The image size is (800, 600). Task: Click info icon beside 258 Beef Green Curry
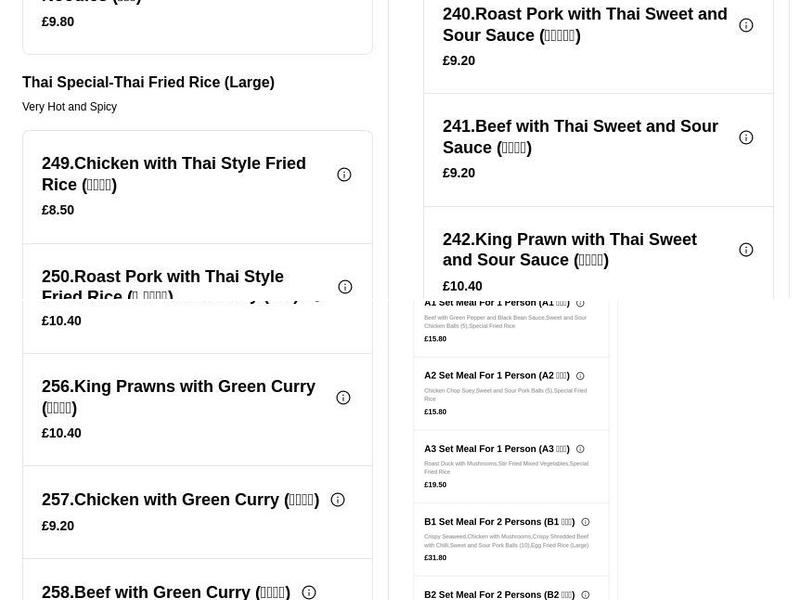pos(309,592)
